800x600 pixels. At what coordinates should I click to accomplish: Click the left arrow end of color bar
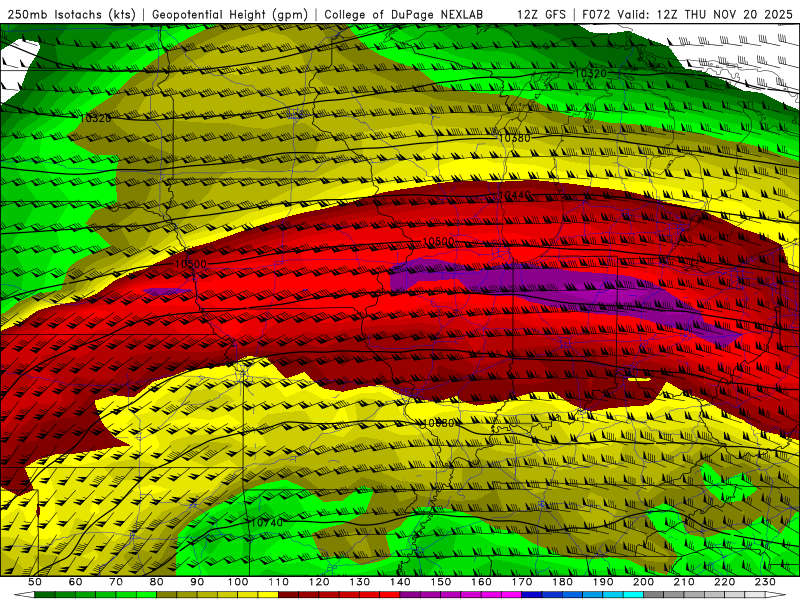(x=25, y=594)
